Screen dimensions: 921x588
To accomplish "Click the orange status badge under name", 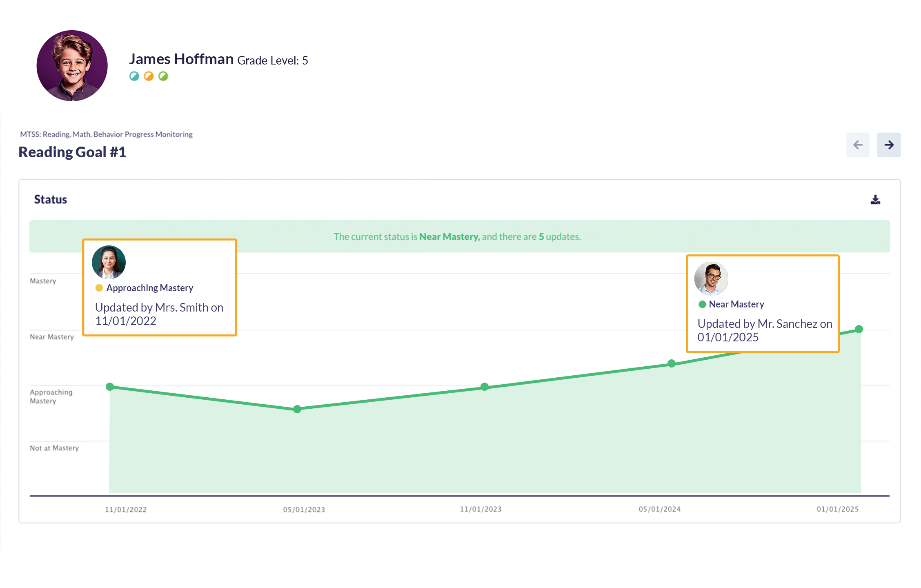I will coord(149,76).
